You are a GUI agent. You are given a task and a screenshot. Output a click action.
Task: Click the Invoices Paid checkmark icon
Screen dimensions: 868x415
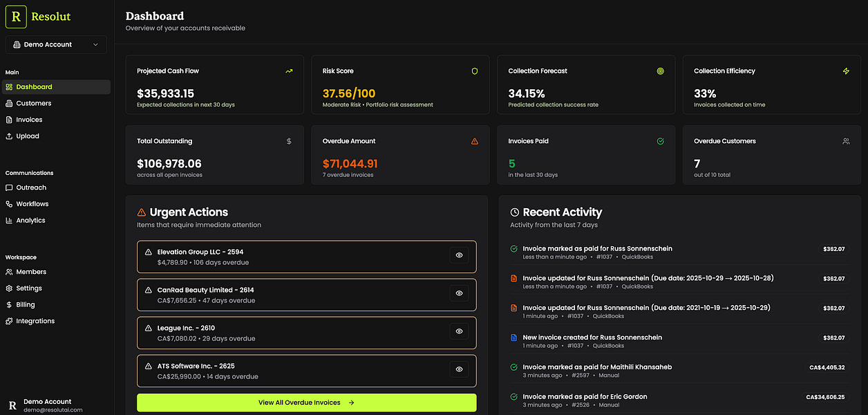660,141
